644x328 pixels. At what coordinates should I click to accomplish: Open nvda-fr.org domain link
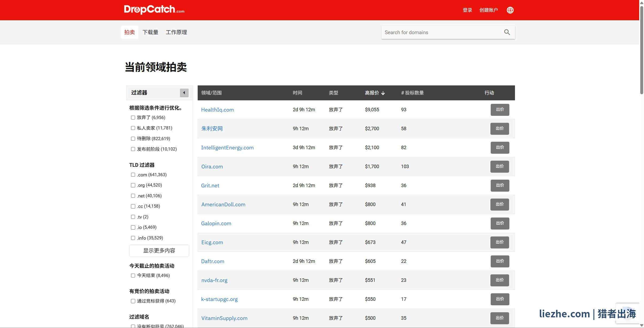[214, 280]
